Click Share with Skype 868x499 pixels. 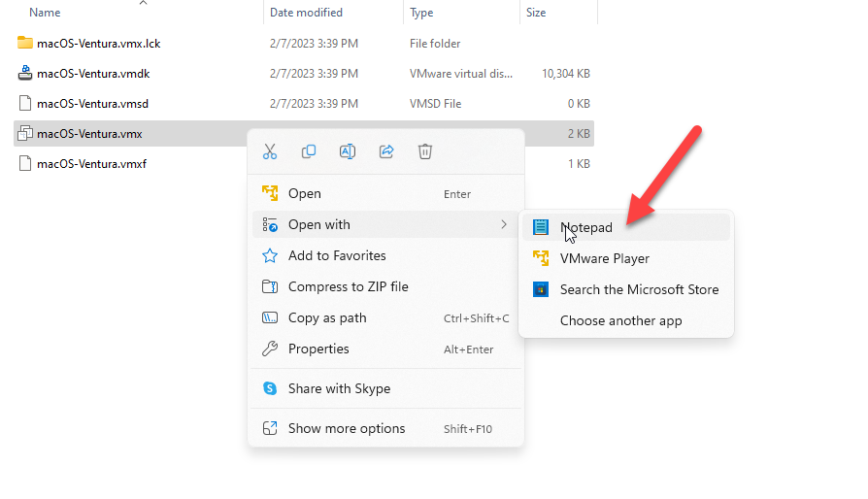coord(339,388)
